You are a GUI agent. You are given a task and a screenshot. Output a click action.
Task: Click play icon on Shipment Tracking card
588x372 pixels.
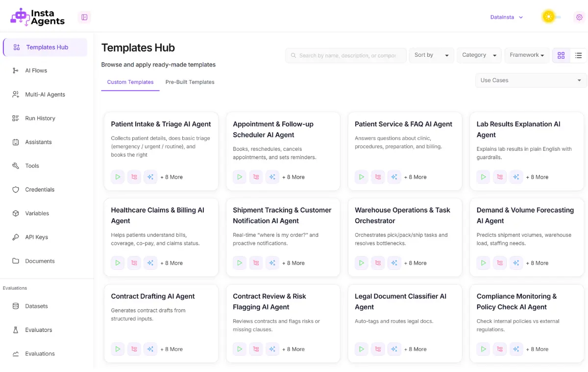240,263
